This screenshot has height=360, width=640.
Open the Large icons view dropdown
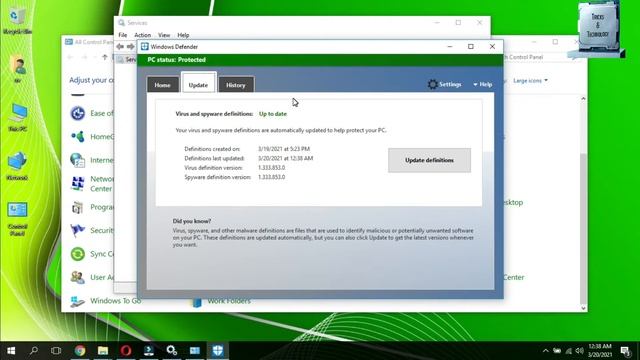click(x=530, y=80)
